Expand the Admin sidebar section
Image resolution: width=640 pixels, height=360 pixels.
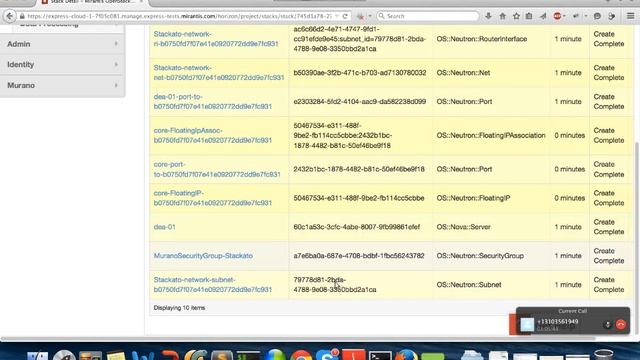[x=62, y=44]
